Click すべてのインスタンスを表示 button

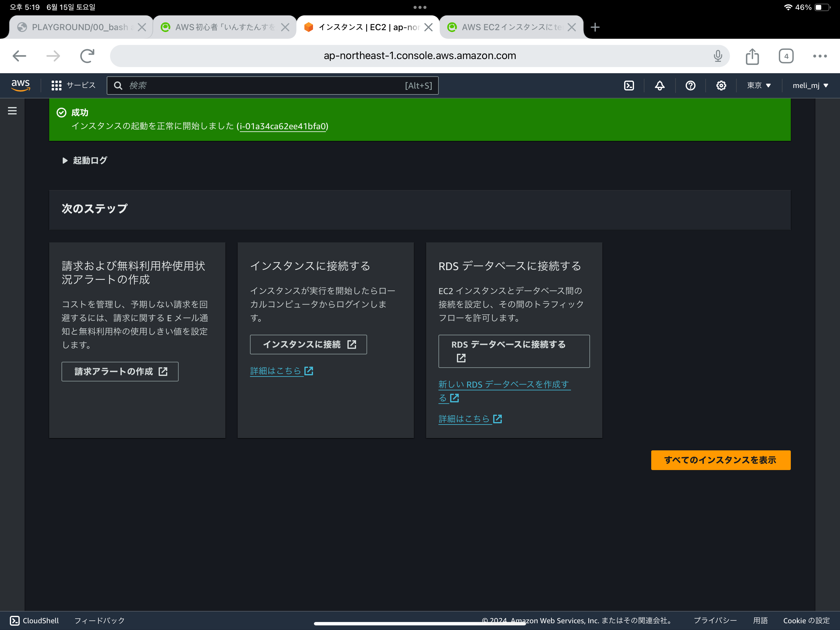[x=720, y=460]
